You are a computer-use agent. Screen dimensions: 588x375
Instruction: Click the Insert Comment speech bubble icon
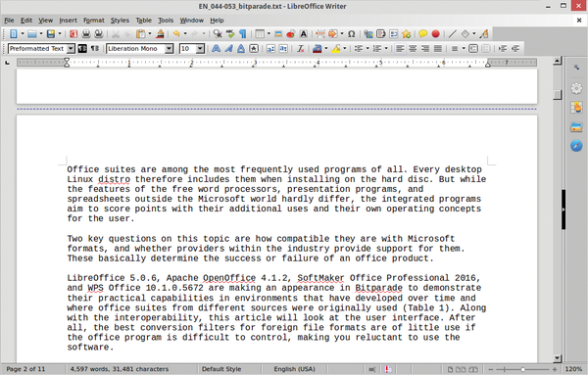pos(423,34)
